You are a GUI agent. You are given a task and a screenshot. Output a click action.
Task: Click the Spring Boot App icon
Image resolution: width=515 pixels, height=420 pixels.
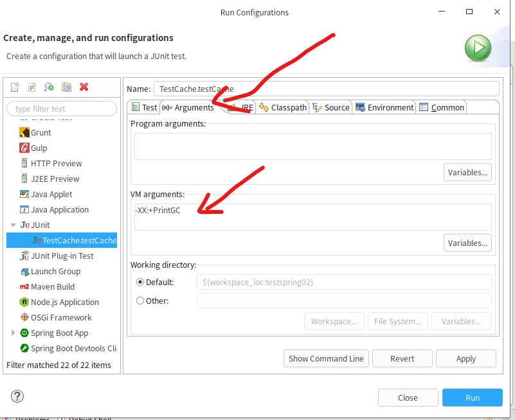pyautogui.click(x=24, y=333)
